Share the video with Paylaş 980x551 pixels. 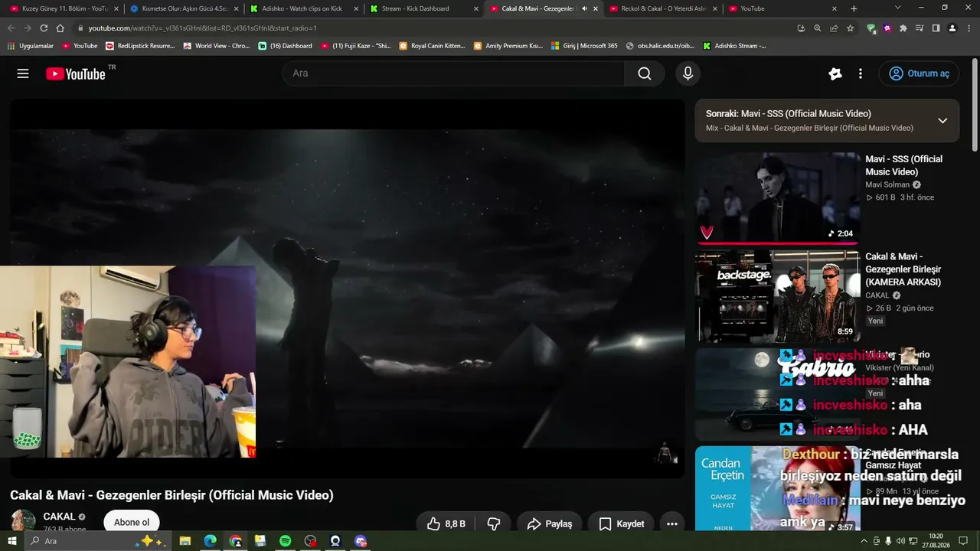550,524
